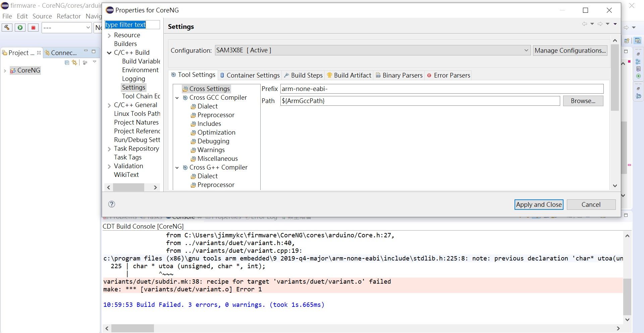Select Optimization under Cross GCC Compiler

213,132
